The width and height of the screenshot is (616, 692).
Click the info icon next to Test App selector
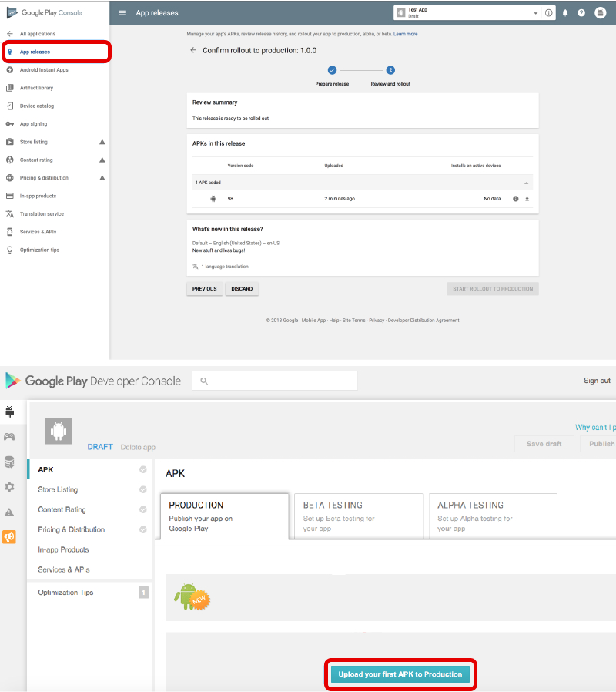(x=548, y=13)
